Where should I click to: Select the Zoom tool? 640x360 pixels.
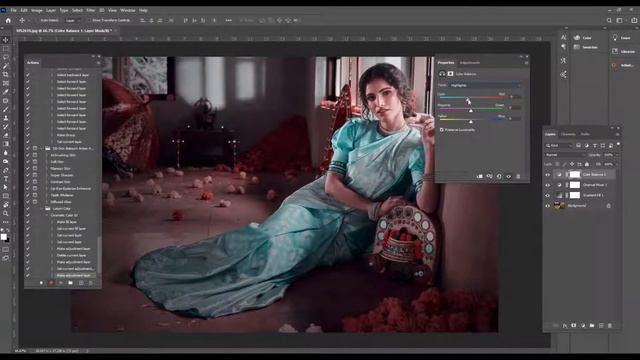(x=6, y=213)
